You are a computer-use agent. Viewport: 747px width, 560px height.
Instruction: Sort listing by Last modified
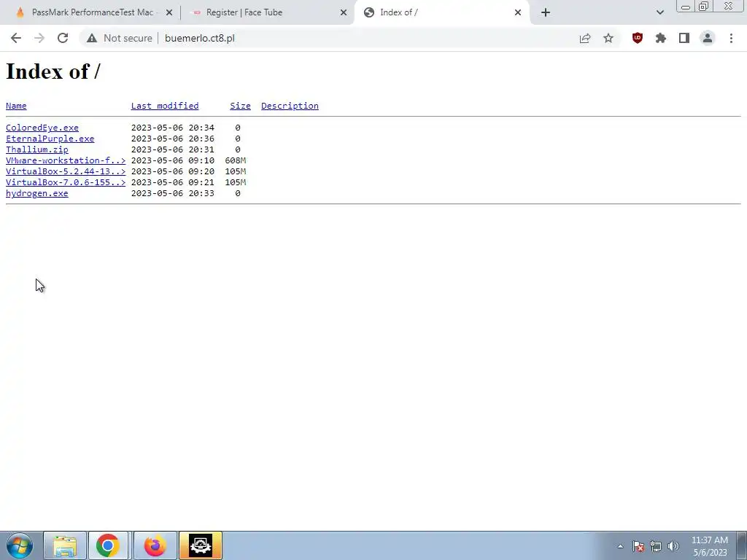click(x=165, y=106)
